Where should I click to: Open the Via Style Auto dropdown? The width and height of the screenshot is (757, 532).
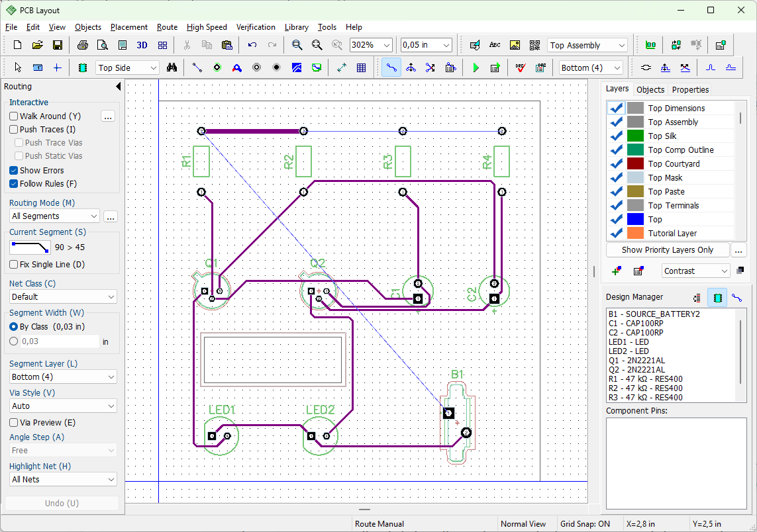click(63, 406)
